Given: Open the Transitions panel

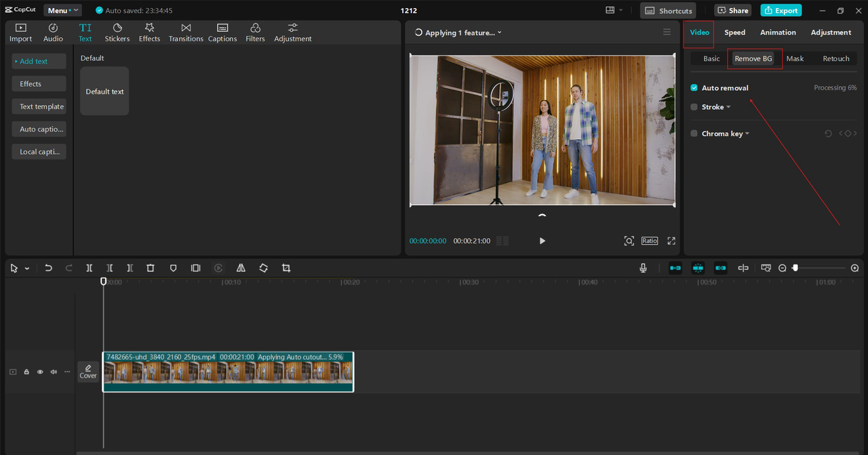Looking at the screenshot, I should coord(186,32).
